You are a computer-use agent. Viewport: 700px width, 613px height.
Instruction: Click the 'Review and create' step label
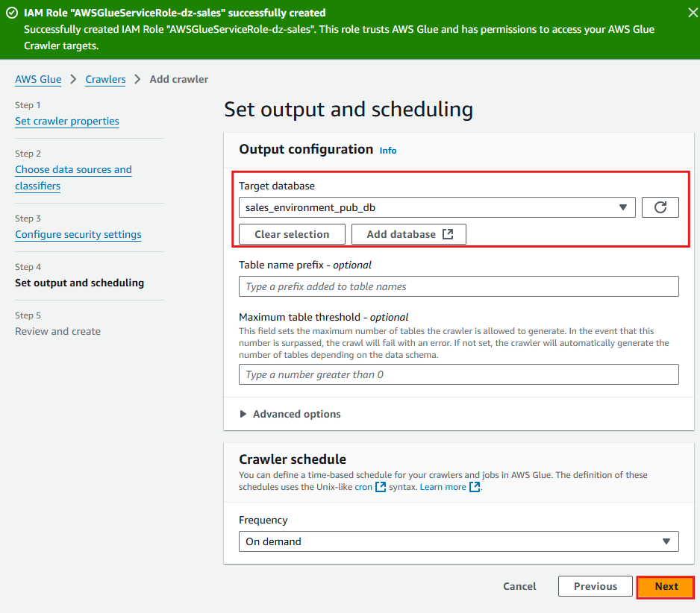coord(57,332)
